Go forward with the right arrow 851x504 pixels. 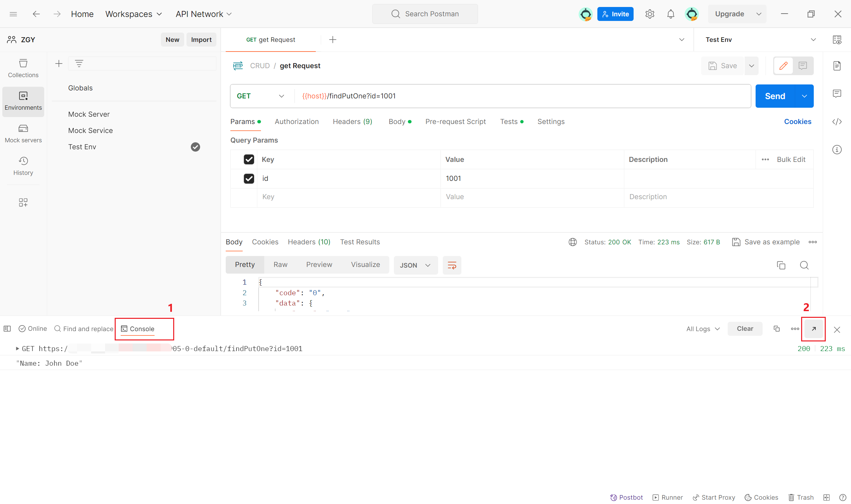(57, 14)
